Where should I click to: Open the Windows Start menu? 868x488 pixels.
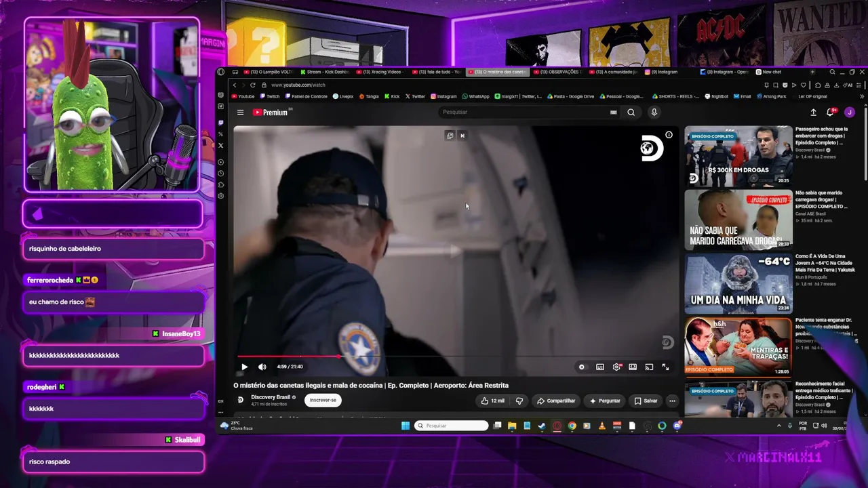406,426
